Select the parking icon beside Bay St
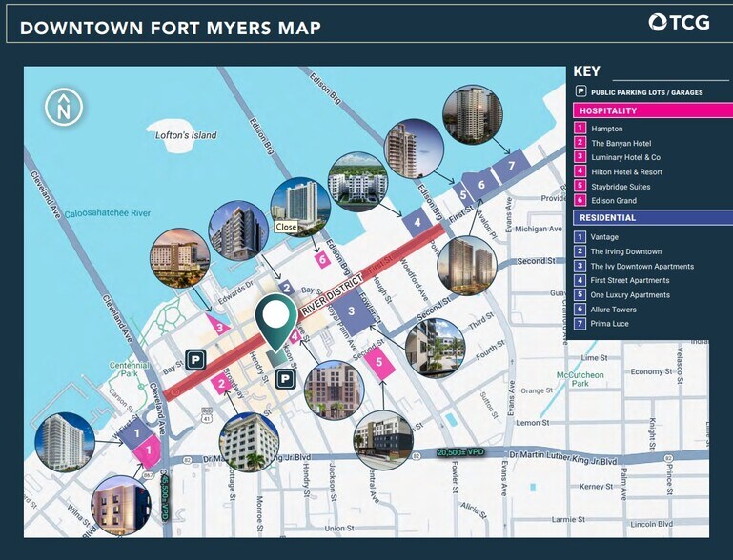The image size is (733, 560). pyautogui.click(x=195, y=359)
